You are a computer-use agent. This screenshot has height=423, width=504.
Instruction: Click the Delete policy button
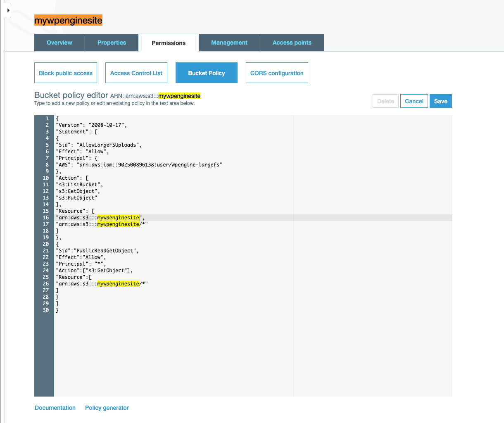tap(385, 101)
